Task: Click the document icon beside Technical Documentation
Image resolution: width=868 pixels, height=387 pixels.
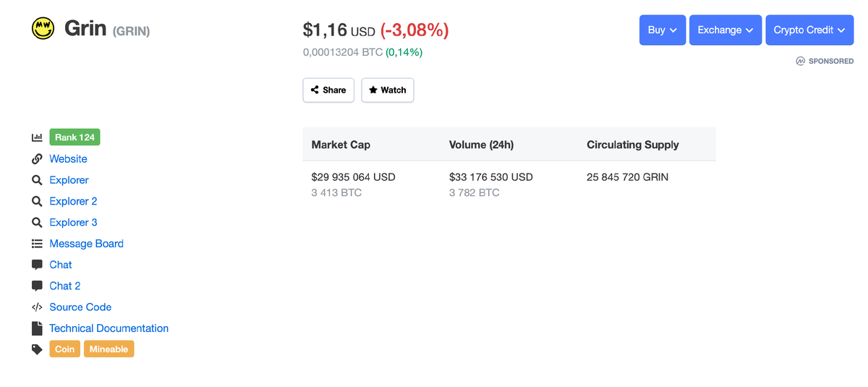Action: click(37, 328)
